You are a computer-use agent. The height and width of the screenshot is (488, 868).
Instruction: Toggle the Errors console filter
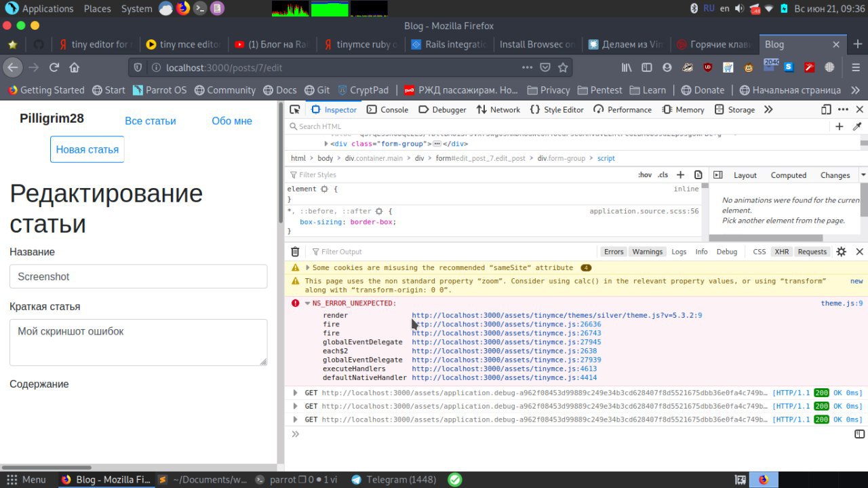tap(614, 252)
